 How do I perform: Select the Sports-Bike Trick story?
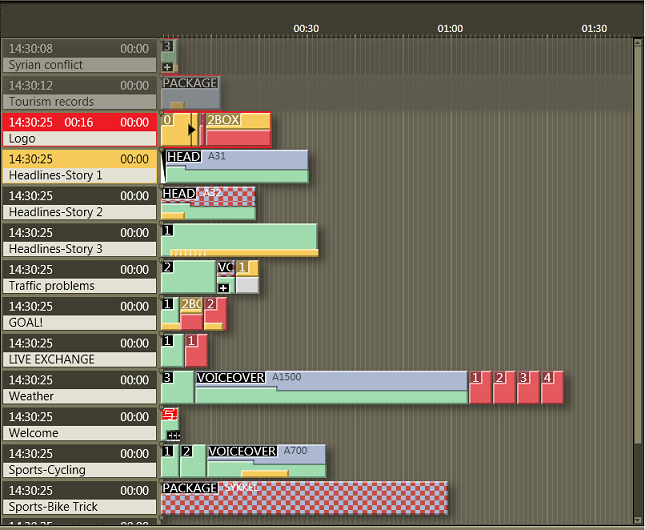point(79,498)
